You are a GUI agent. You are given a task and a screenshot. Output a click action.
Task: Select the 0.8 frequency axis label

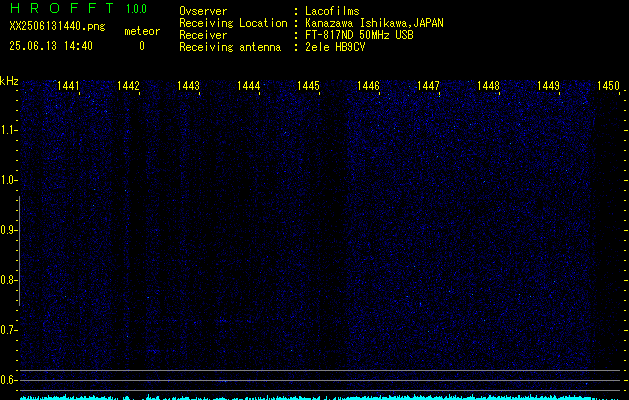pos(8,280)
